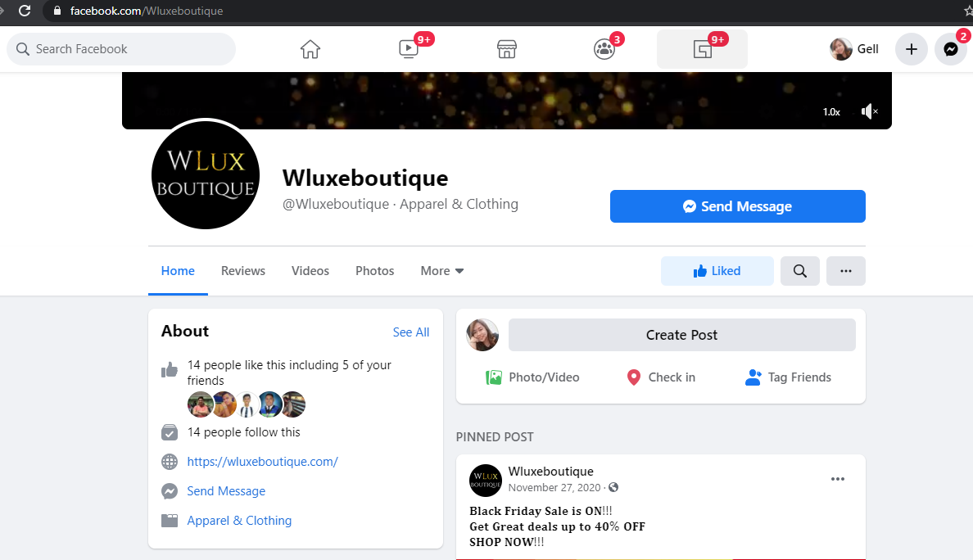Expand the More tab dropdown

441,271
